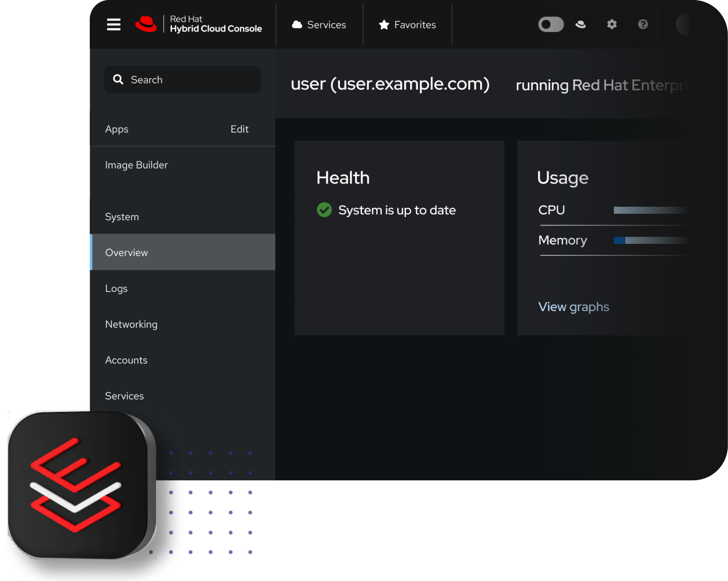The width and height of the screenshot is (728, 581).
Task: Select Accounts from the sidebar
Action: click(126, 360)
